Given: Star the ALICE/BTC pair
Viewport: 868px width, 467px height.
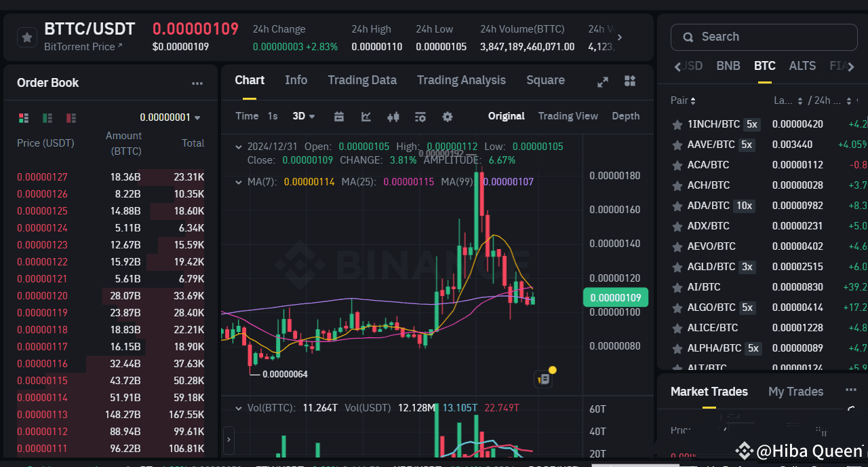Looking at the screenshot, I should (x=677, y=329).
